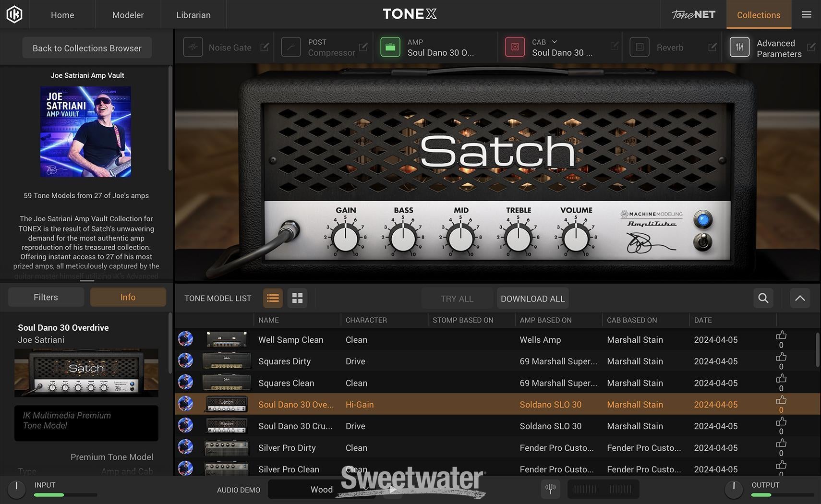Screen dimensions: 821x504
Task: Toggle the CAB module on/off icon
Action: click(515, 47)
